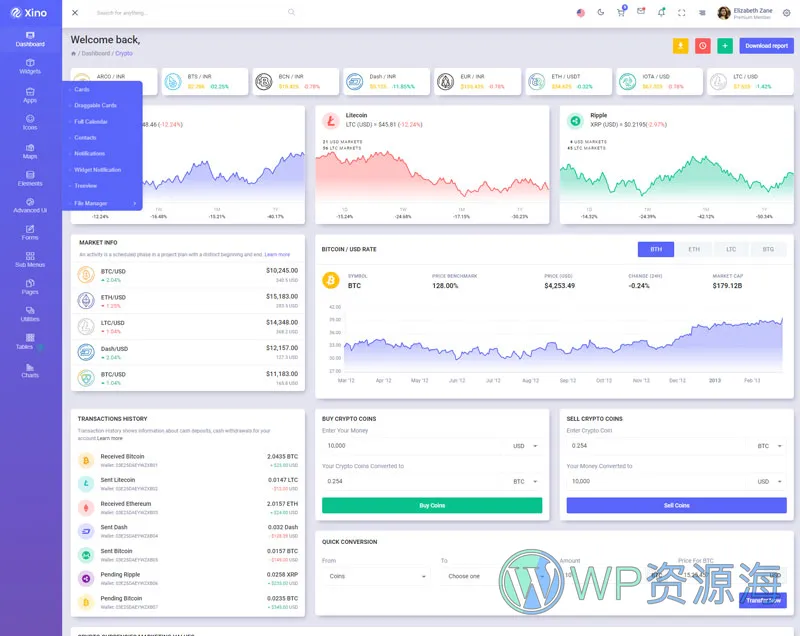Open the Coins dropdown in Quick Conversion
This screenshot has height=636, width=800.
click(x=377, y=576)
